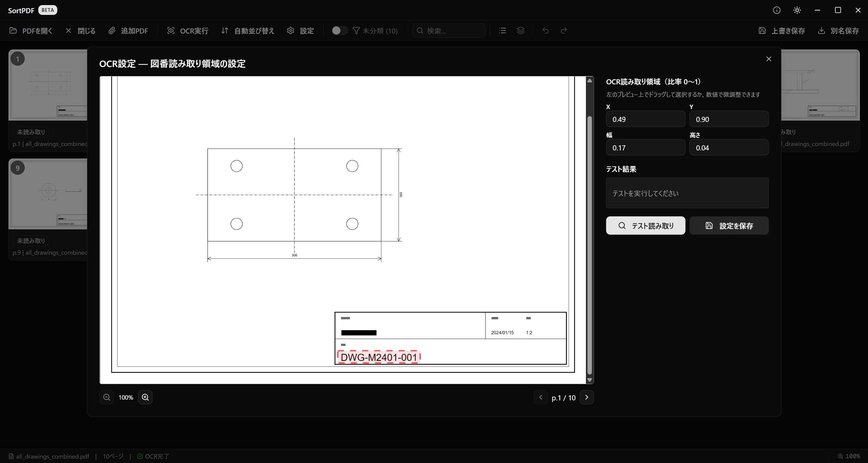Click the テスト読み取り button
The height and width of the screenshot is (463, 868).
[x=646, y=226]
